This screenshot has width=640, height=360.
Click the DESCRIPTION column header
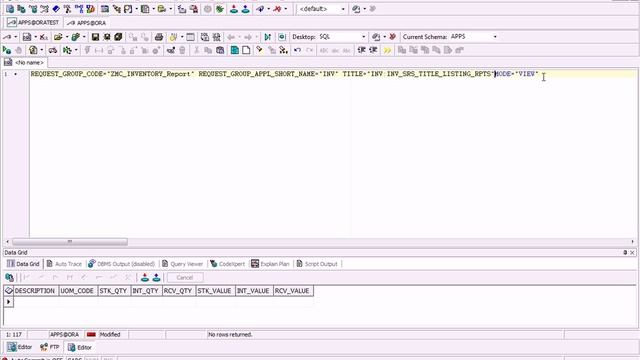point(35,291)
